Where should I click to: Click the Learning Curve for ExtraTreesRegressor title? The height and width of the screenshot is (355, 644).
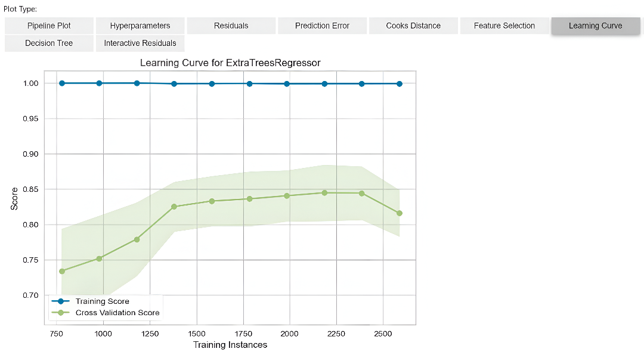[x=230, y=63]
